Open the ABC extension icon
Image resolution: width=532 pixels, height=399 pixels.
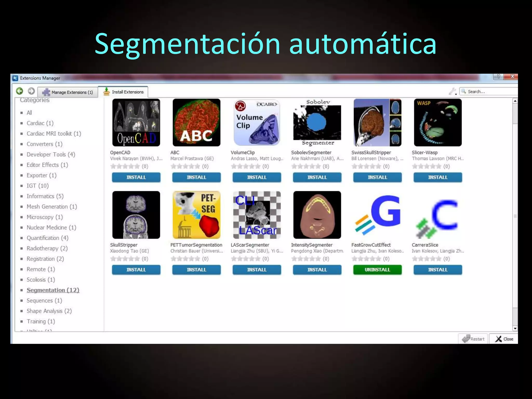tap(196, 122)
